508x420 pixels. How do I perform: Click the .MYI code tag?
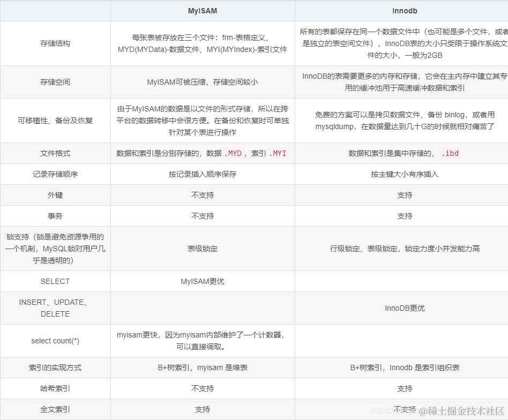[x=278, y=153]
